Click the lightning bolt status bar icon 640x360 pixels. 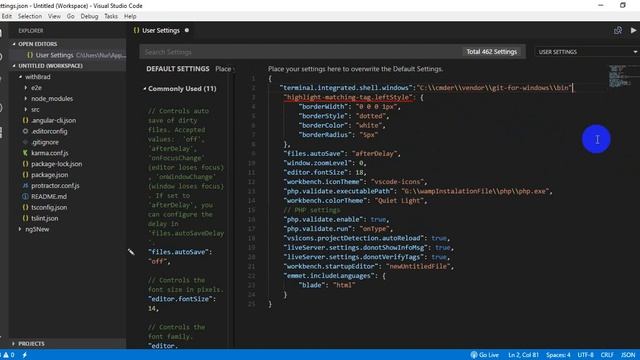pyautogui.click(x=25, y=355)
